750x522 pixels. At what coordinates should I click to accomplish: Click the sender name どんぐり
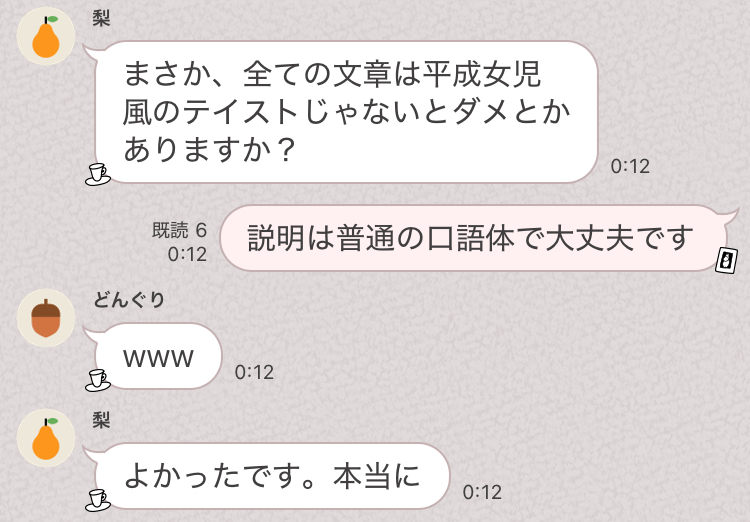[x=129, y=300]
